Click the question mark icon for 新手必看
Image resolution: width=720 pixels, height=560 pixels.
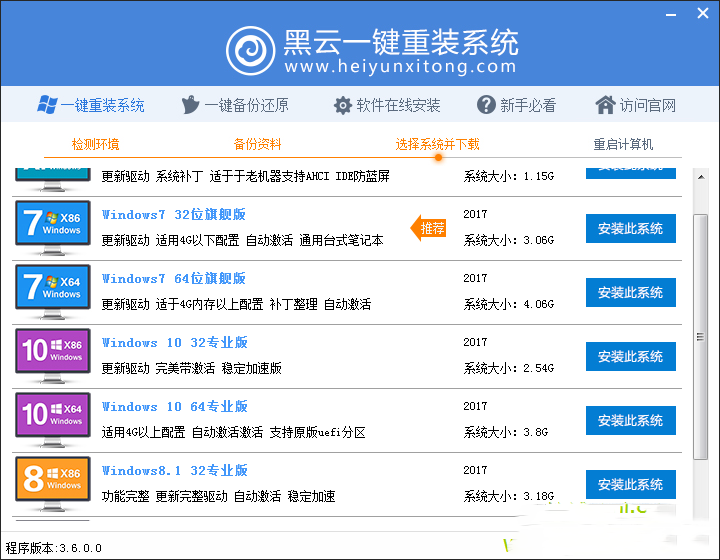click(x=487, y=105)
